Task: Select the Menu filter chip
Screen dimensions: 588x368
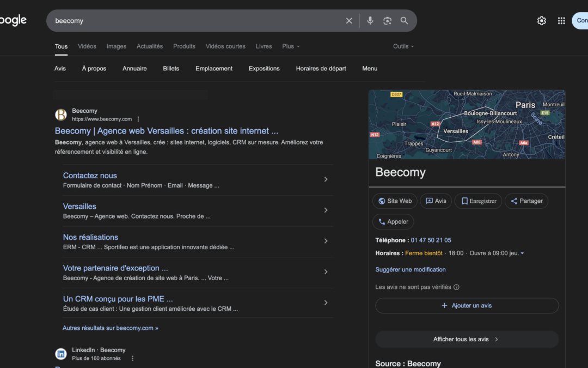Action: (x=370, y=68)
